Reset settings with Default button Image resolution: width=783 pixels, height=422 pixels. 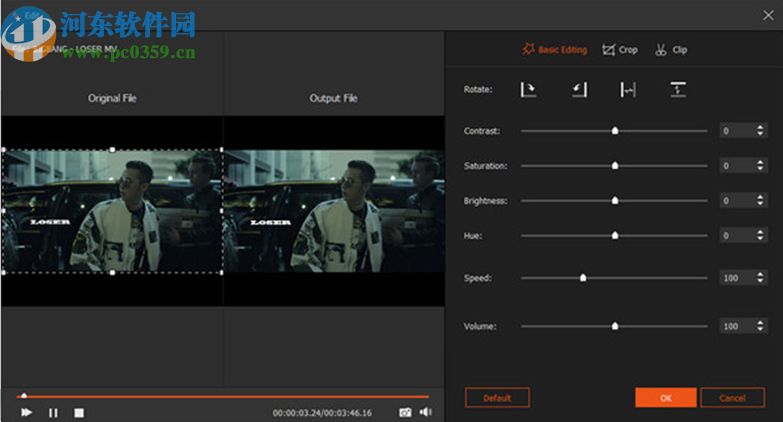point(497,397)
